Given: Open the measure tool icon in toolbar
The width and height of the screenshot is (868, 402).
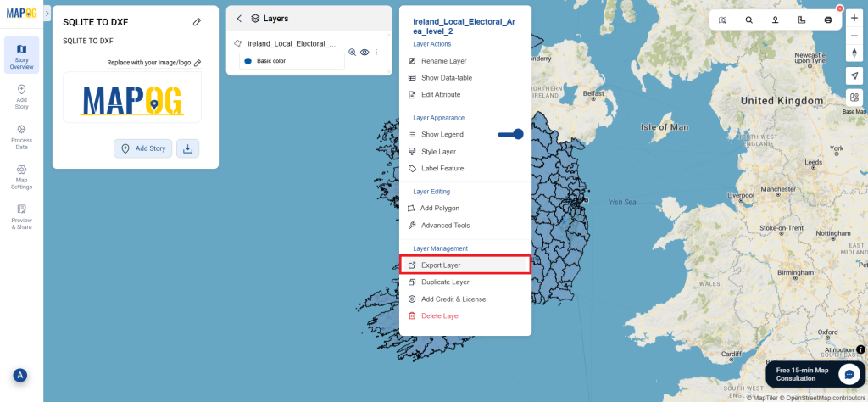Looking at the screenshot, I should pos(801,20).
